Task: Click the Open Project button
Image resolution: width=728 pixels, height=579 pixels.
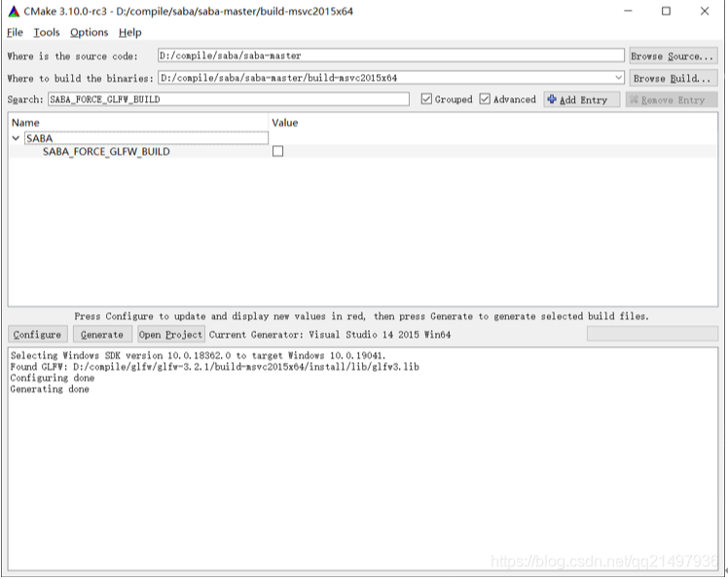Action: point(171,335)
